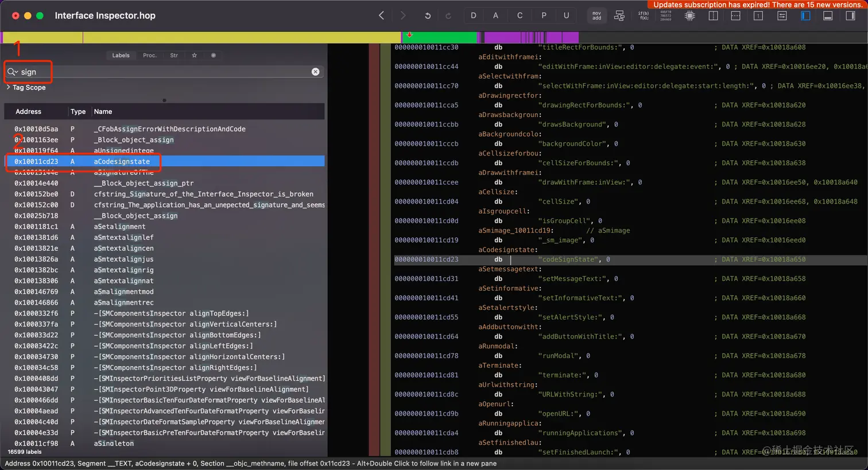
Task: Click the green segment in navigation bar
Action: 439,37
